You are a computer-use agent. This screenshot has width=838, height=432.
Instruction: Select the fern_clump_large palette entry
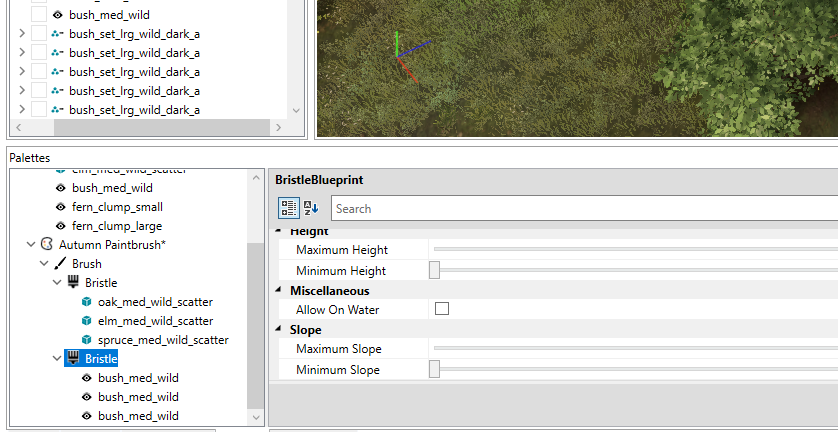(x=117, y=226)
